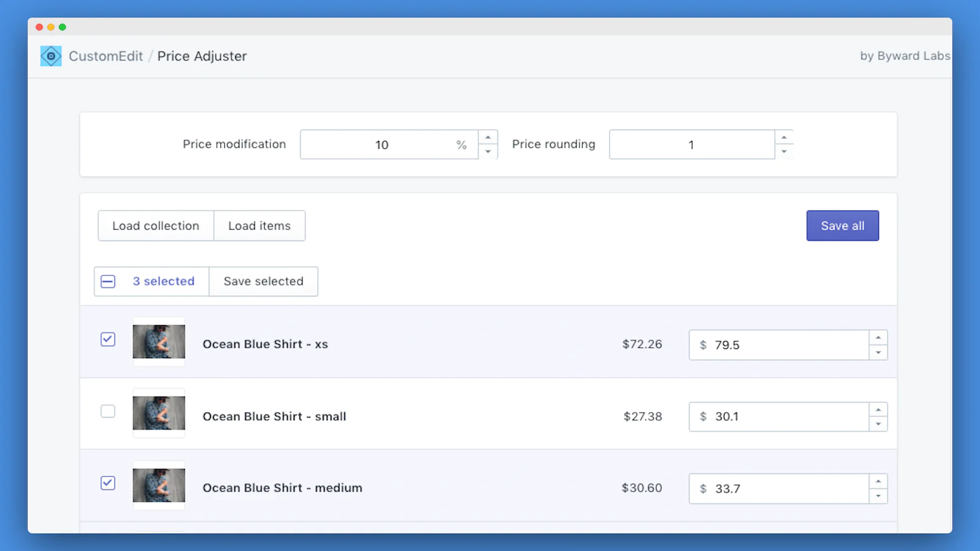This screenshot has height=551, width=980.
Task: Click the original price $72.26
Action: pos(642,344)
